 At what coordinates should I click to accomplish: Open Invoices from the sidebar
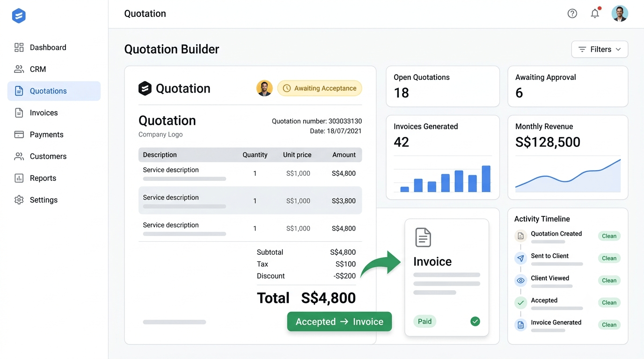(54, 113)
